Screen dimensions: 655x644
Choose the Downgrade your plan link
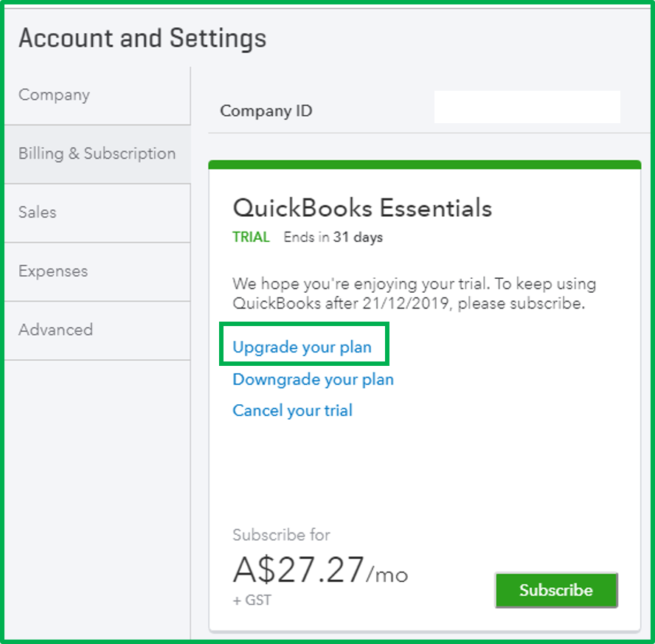coord(313,380)
